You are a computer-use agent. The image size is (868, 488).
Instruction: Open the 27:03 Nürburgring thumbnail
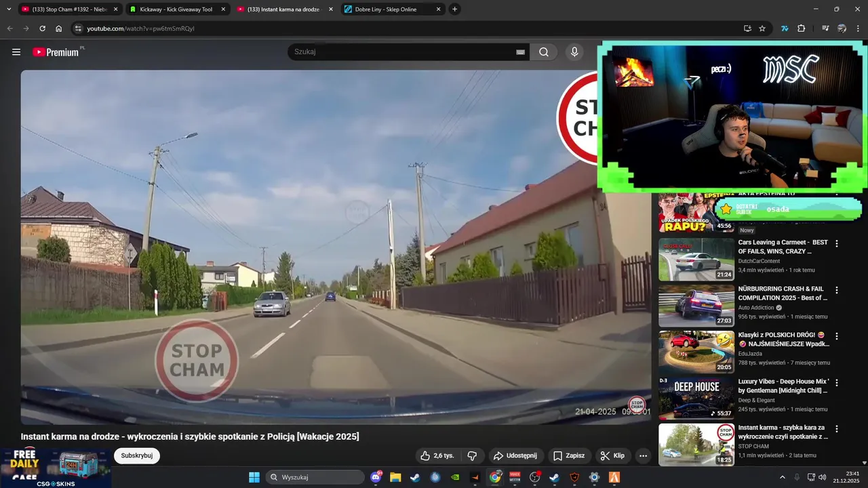coord(696,306)
